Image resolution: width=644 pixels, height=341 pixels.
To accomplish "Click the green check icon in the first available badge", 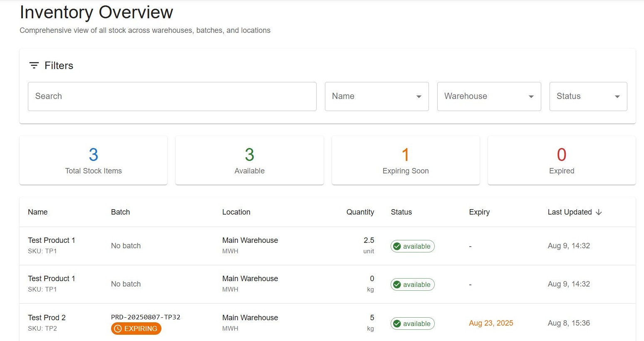I will coord(397,246).
